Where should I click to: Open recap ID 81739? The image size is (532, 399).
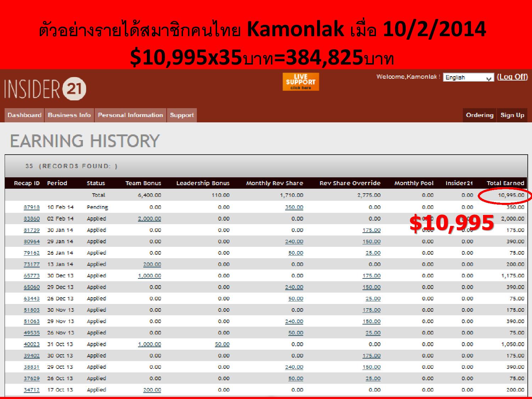32,230
